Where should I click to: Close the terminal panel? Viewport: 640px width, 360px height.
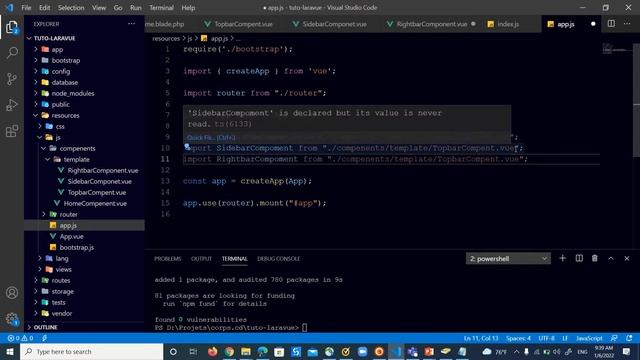coord(627,258)
